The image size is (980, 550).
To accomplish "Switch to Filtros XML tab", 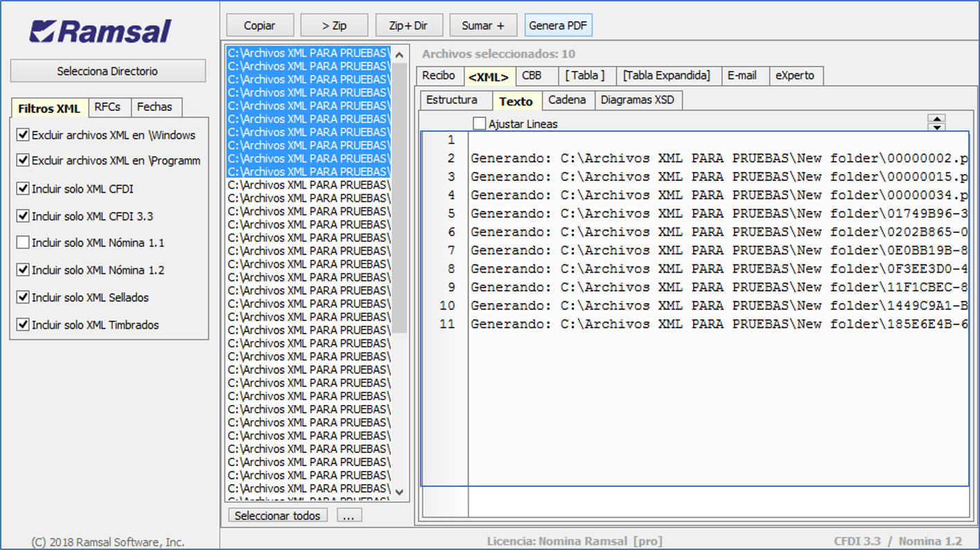I will click(49, 108).
